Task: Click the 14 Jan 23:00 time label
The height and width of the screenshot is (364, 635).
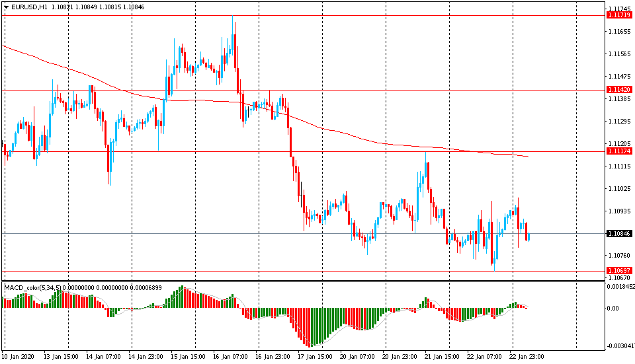Action: click(x=146, y=357)
